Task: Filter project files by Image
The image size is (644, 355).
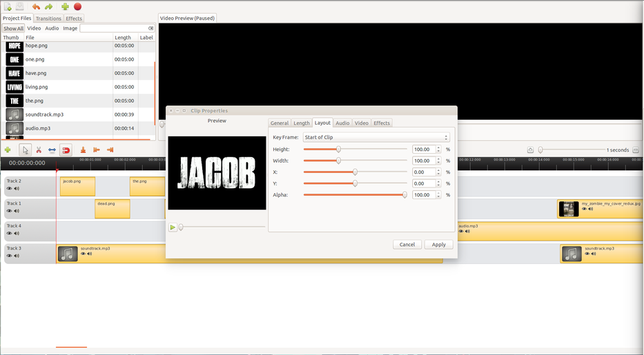Action: [70, 28]
